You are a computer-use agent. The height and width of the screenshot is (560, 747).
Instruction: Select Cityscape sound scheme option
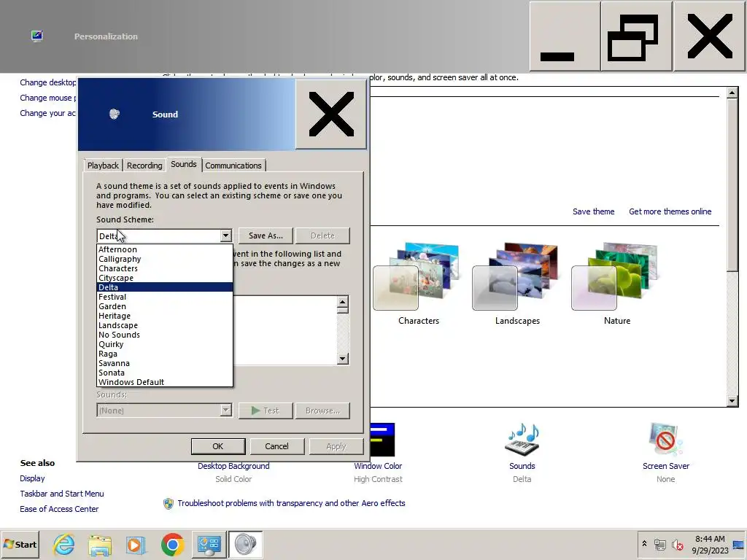[164, 278]
